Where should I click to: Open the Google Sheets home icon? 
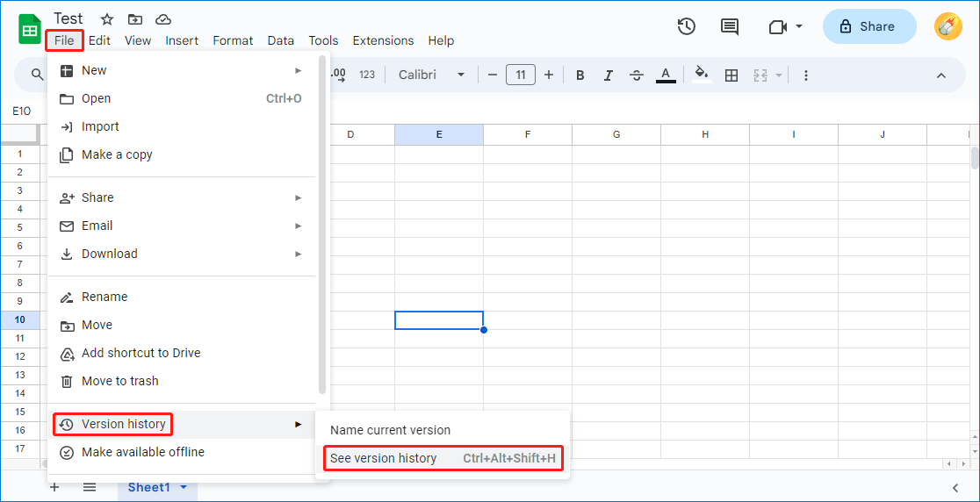tap(29, 30)
